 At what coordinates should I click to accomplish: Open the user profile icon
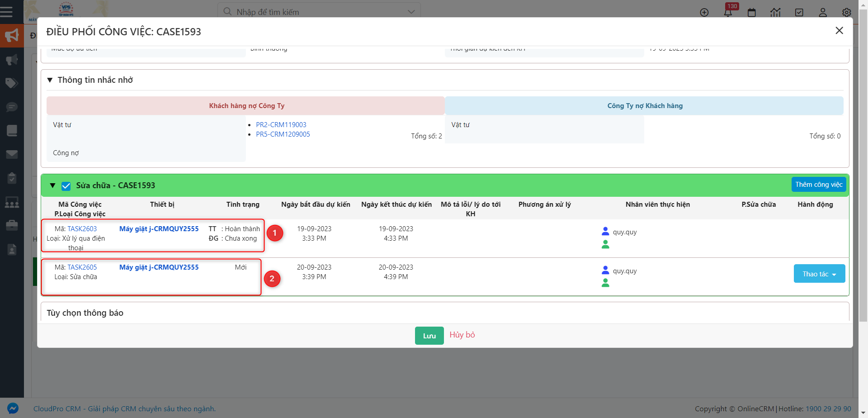pyautogui.click(x=823, y=12)
